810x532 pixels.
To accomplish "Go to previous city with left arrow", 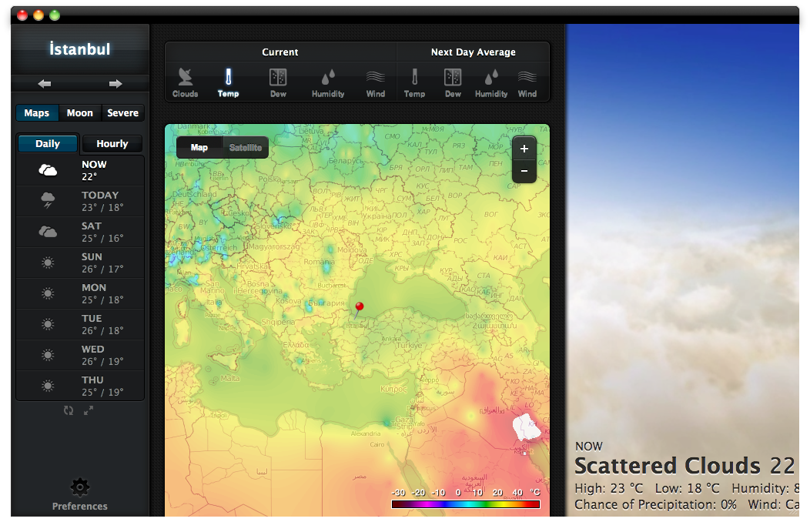I will [45, 84].
